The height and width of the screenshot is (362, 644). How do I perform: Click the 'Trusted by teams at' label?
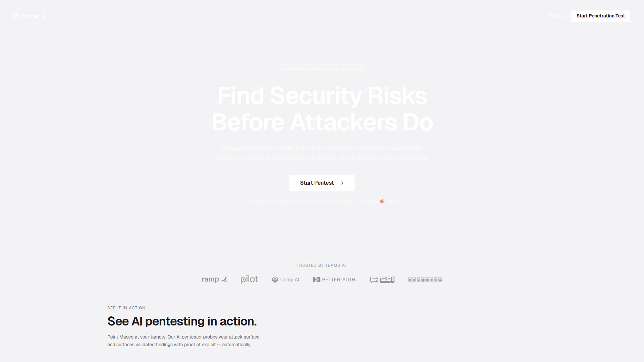pos(322,265)
